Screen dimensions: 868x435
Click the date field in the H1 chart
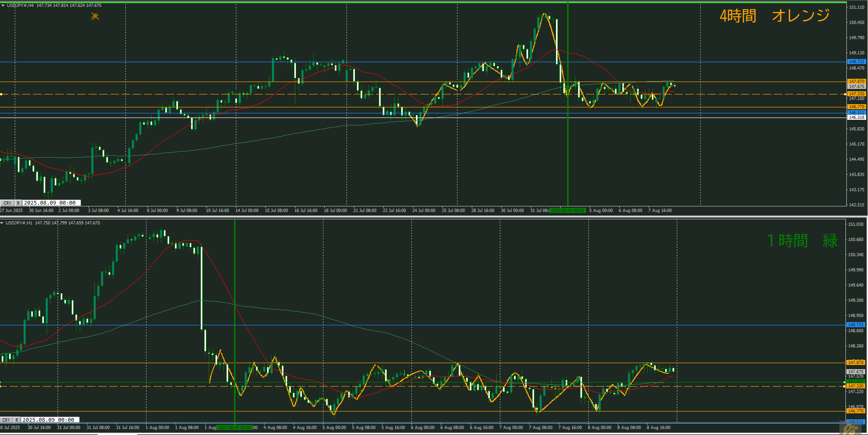click(50, 420)
